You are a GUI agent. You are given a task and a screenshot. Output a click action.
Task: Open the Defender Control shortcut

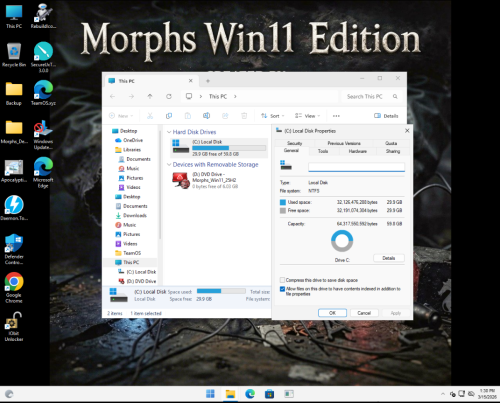pyautogui.click(x=14, y=249)
